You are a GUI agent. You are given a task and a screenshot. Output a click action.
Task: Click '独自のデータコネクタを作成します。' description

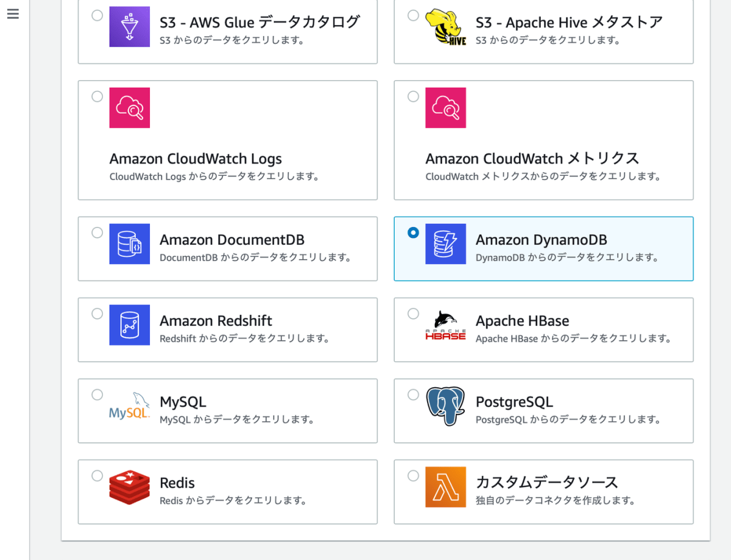(x=556, y=500)
